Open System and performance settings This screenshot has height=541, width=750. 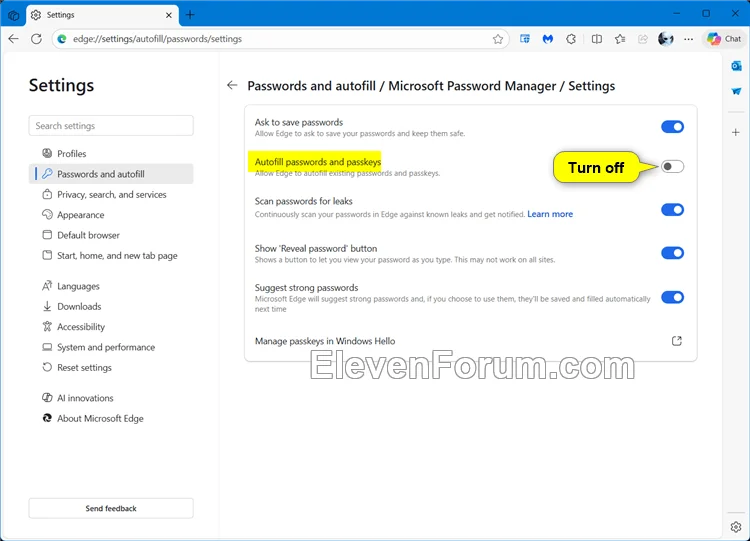point(111,347)
